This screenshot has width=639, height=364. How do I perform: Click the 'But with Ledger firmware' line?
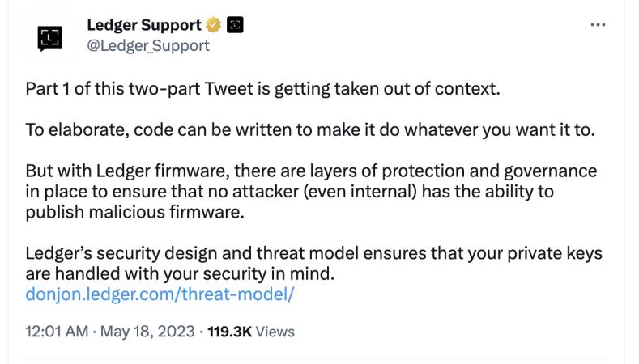point(311,171)
